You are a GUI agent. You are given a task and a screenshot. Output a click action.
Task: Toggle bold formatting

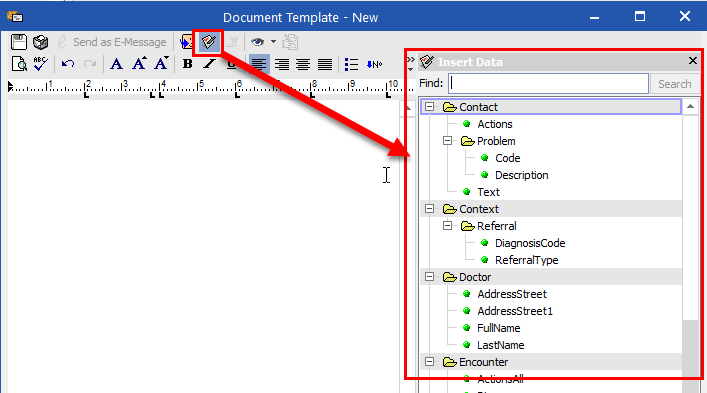click(188, 64)
